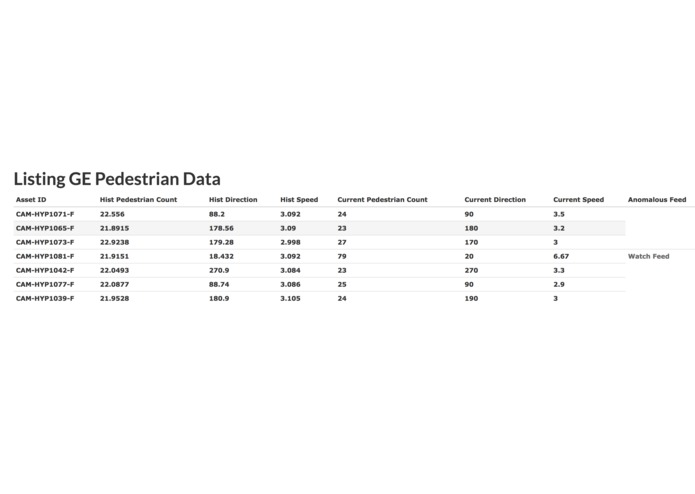
Task: Click the Anomalous Feed column header
Action: click(657, 199)
